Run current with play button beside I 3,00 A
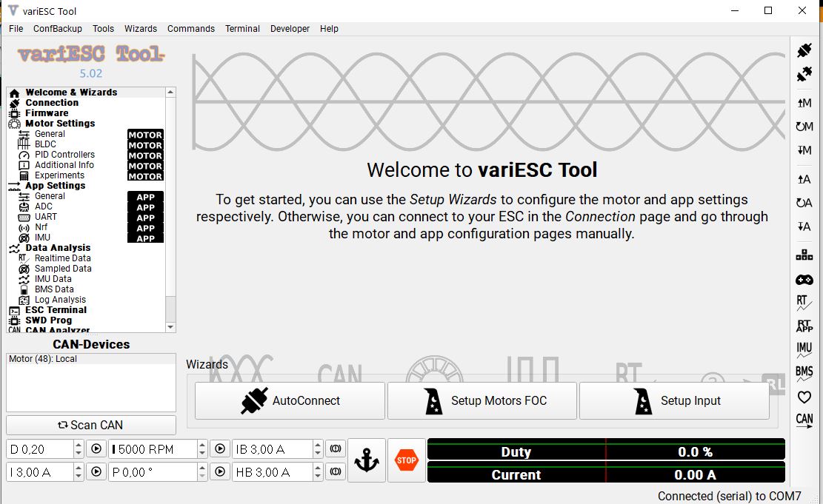 point(96,472)
